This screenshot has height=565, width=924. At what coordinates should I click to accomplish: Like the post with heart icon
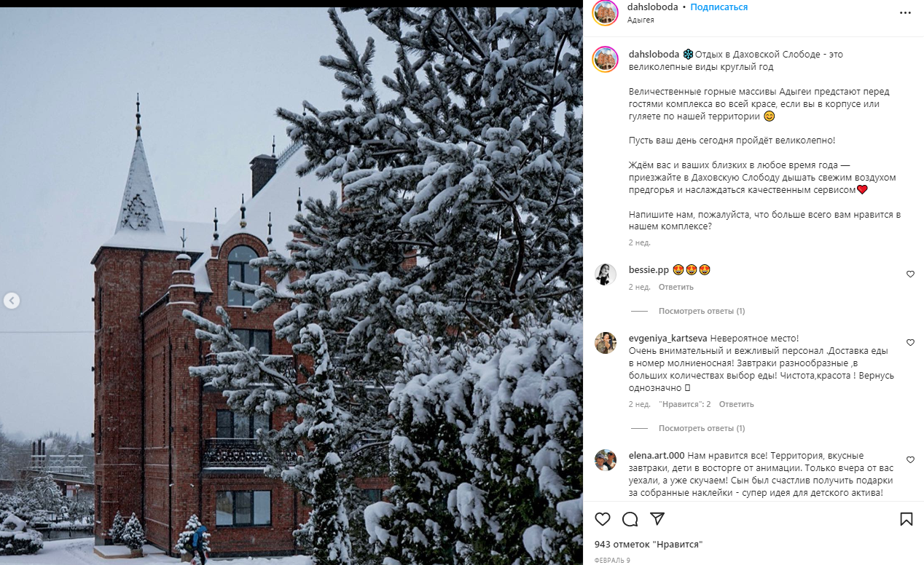[603, 519]
